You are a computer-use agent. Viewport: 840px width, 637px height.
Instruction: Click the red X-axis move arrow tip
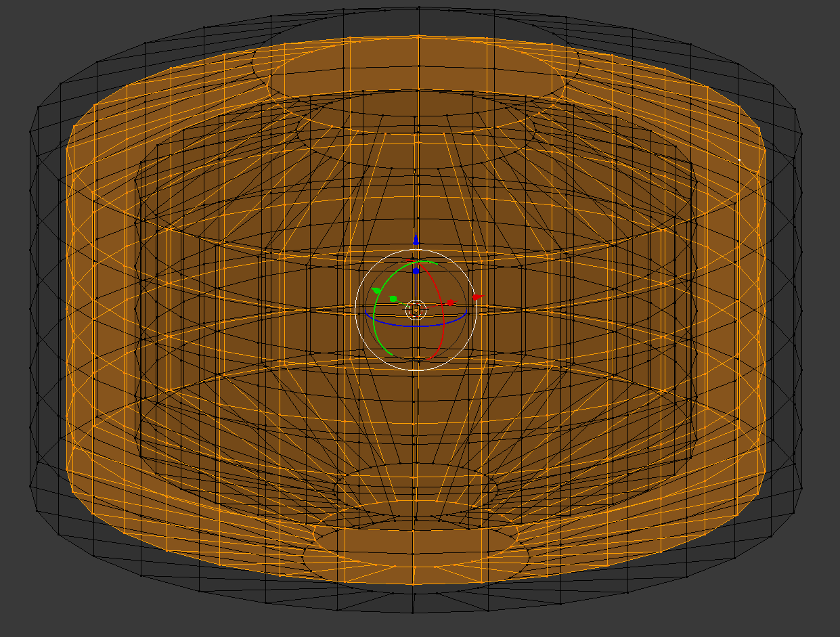point(477,297)
